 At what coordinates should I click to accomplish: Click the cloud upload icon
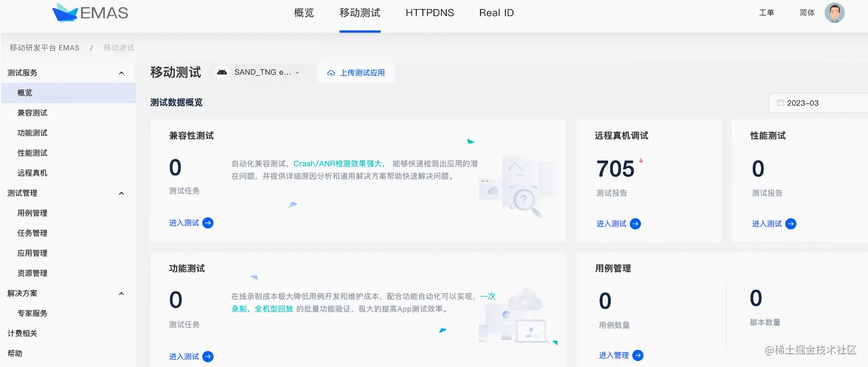pos(331,73)
